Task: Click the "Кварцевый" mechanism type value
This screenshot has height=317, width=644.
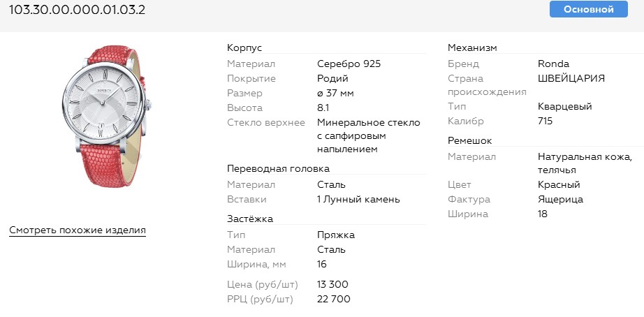Action: click(x=565, y=107)
